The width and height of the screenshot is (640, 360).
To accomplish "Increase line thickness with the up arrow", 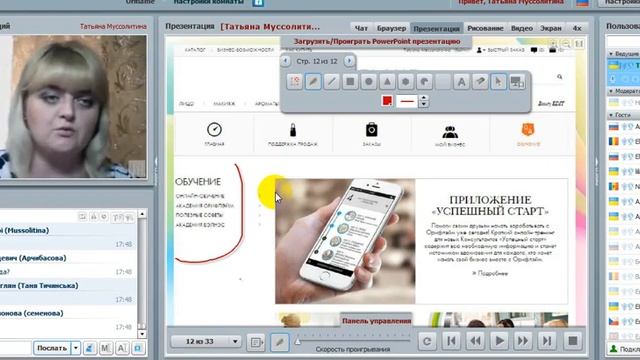I will [424, 98].
